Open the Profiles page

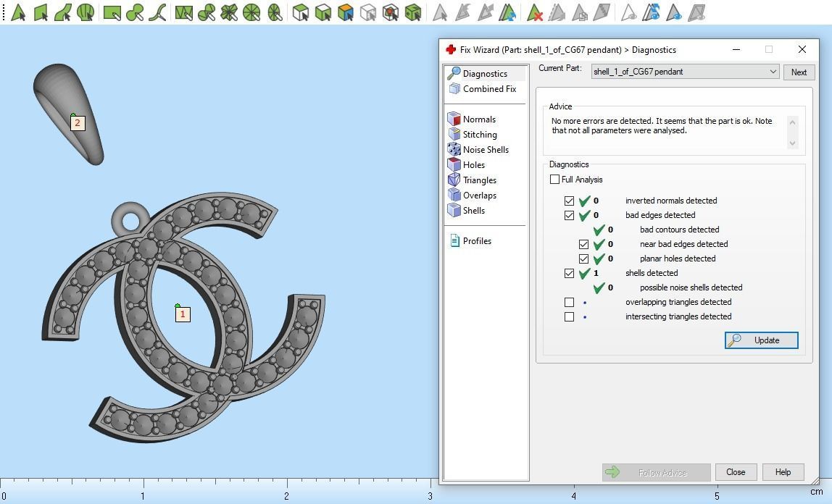click(476, 241)
